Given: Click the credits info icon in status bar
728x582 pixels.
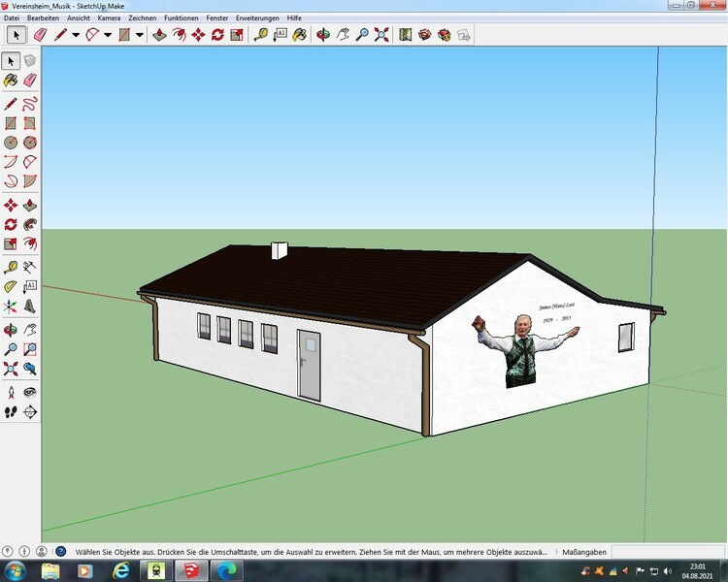Looking at the screenshot, I should point(24,551).
